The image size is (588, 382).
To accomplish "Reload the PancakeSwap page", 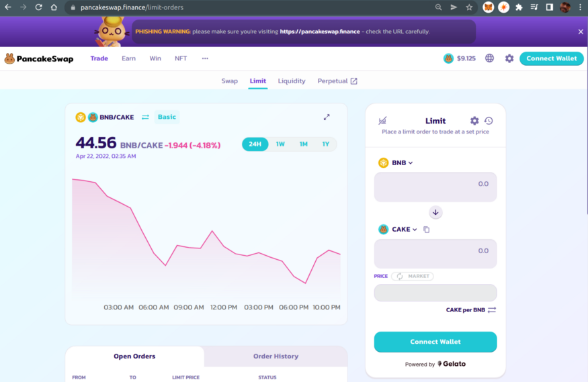I will click(38, 7).
